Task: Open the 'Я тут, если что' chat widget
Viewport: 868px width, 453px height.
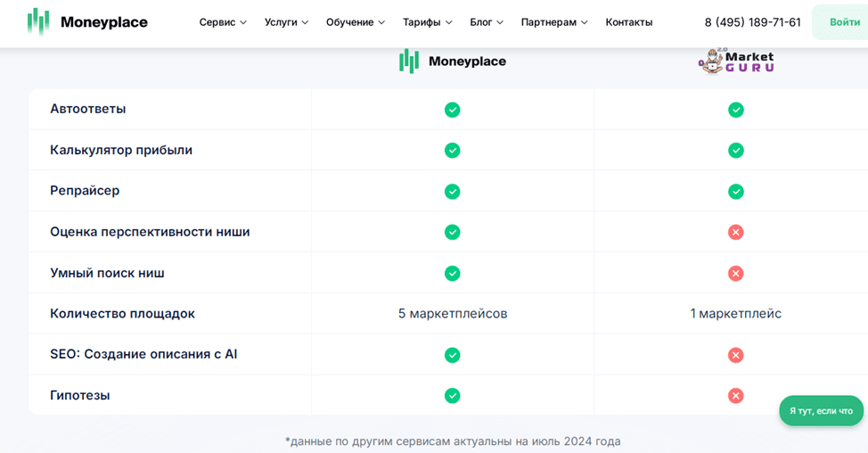Action: [x=821, y=411]
